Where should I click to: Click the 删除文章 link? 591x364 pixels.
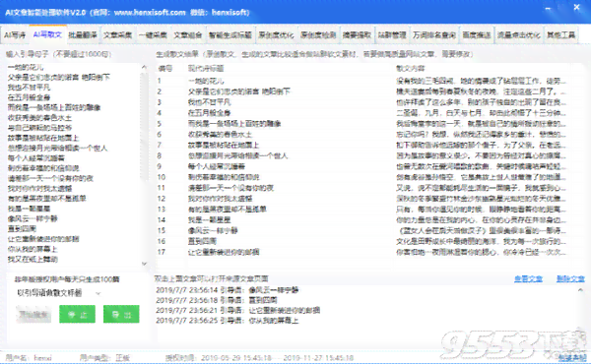tap(570, 279)
